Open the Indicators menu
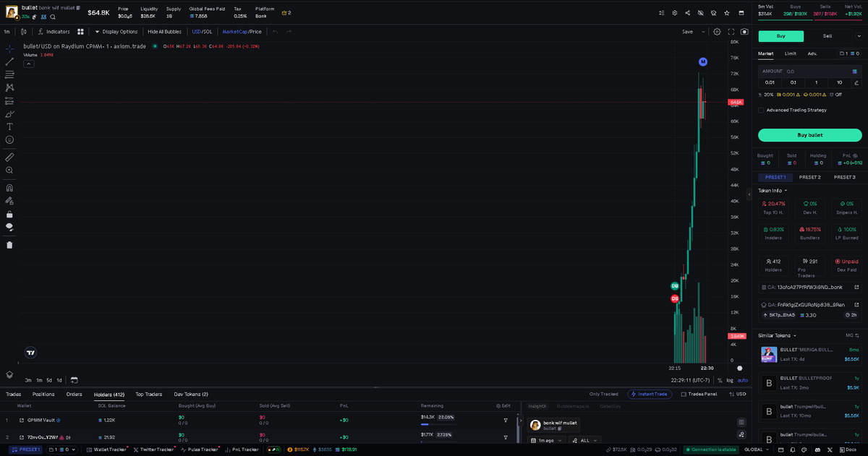Image resolution: width=868 pixels, height=456 pixels. click(x=54, y=32)
